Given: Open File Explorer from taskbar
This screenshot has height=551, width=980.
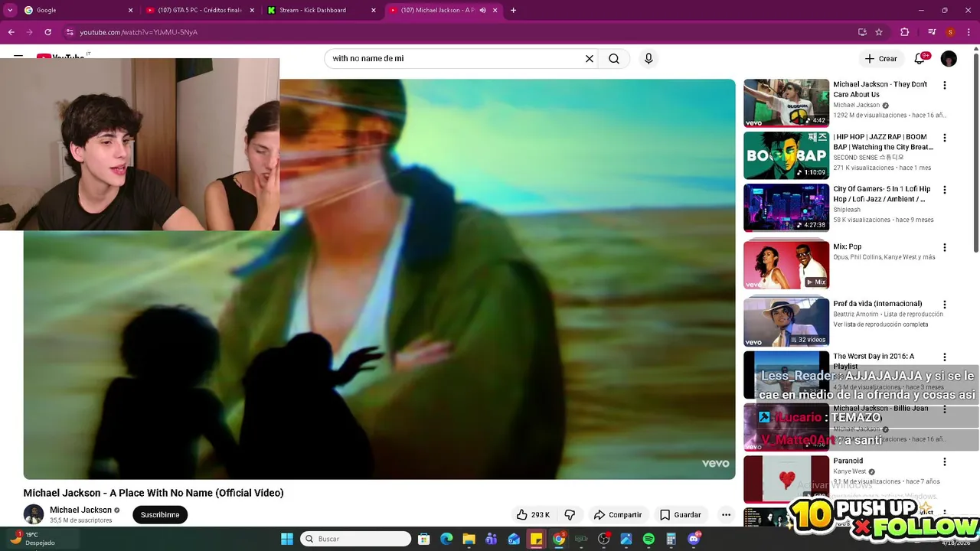Looking at the screenshot, I should (469, 539).
